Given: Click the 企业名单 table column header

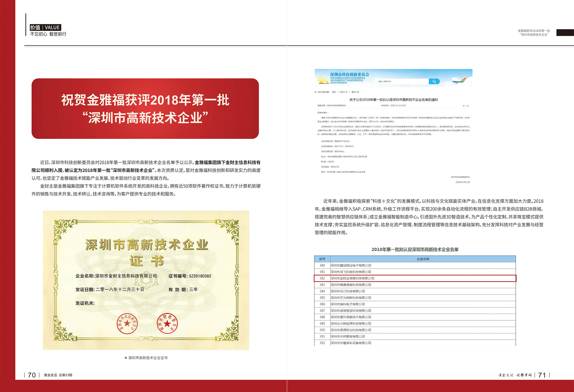Looking at the screenshot, I should [423, 259].
